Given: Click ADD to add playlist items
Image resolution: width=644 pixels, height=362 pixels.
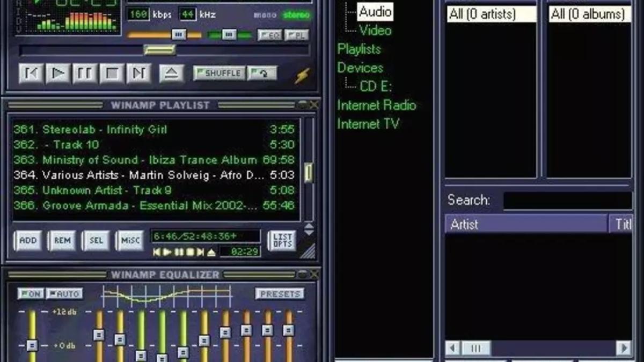Looking at the screenshot, I should point(27,241).
